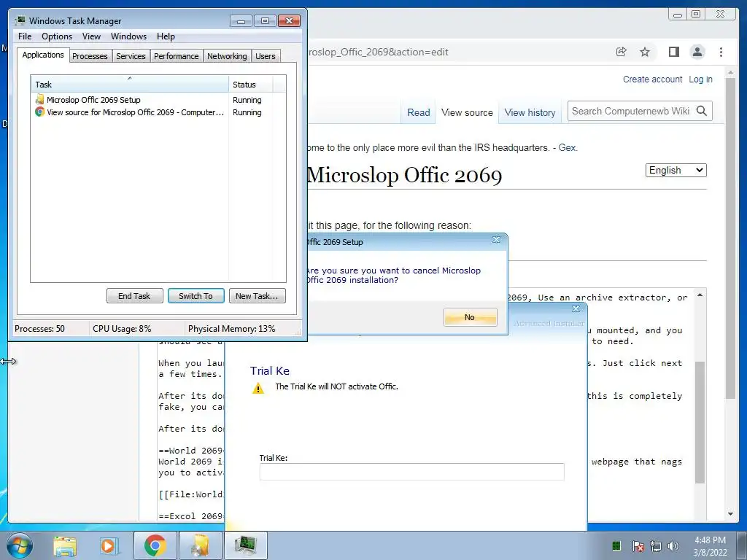
Task: Click the share page icon in Chrome
Action: point(622,52)
